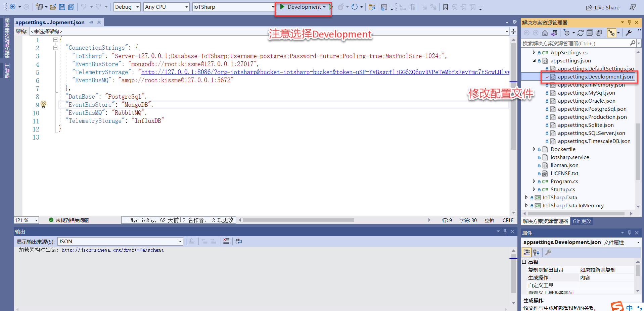Start debugging with the Development run button
Viewport: 644px width, 311px height.
301,7
